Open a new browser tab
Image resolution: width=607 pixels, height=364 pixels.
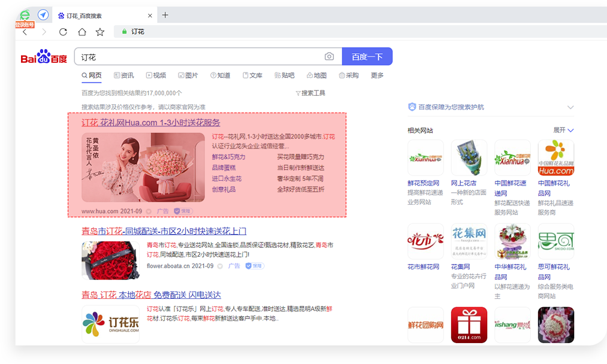[x=165, y=15]
